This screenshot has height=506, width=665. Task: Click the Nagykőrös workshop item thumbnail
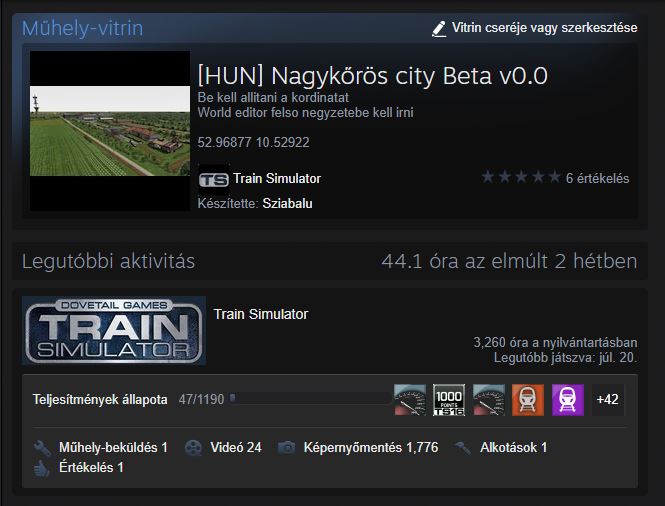[x=110, y=131]
